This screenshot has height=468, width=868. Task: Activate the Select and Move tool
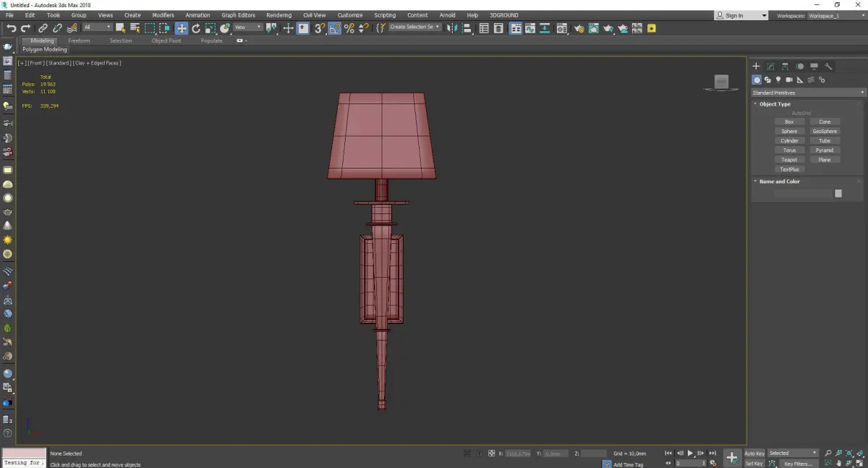[182, 28]
